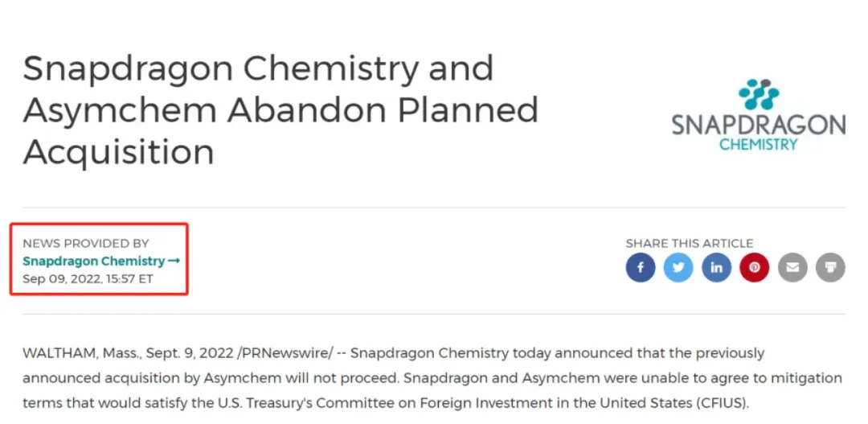The image size is (868, 424).
Task: Click the "SHARE THIS ARTICLE" label
Action: coord(690,243)
